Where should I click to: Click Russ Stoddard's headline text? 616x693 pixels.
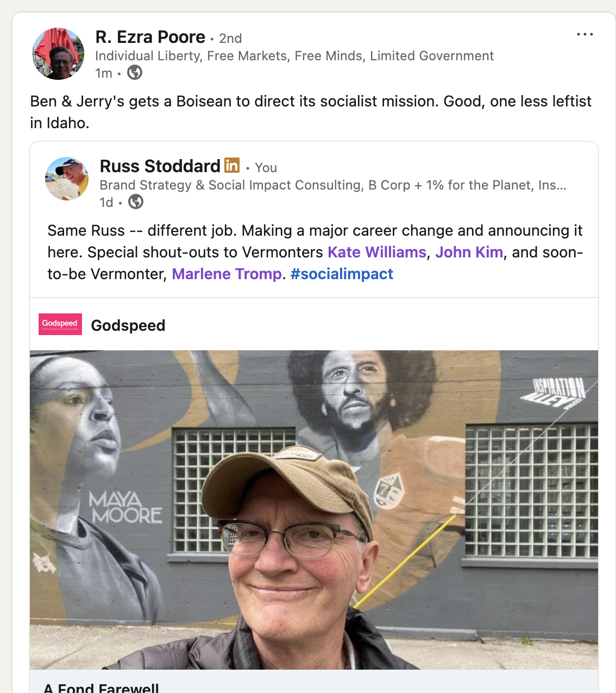point(333,185)
